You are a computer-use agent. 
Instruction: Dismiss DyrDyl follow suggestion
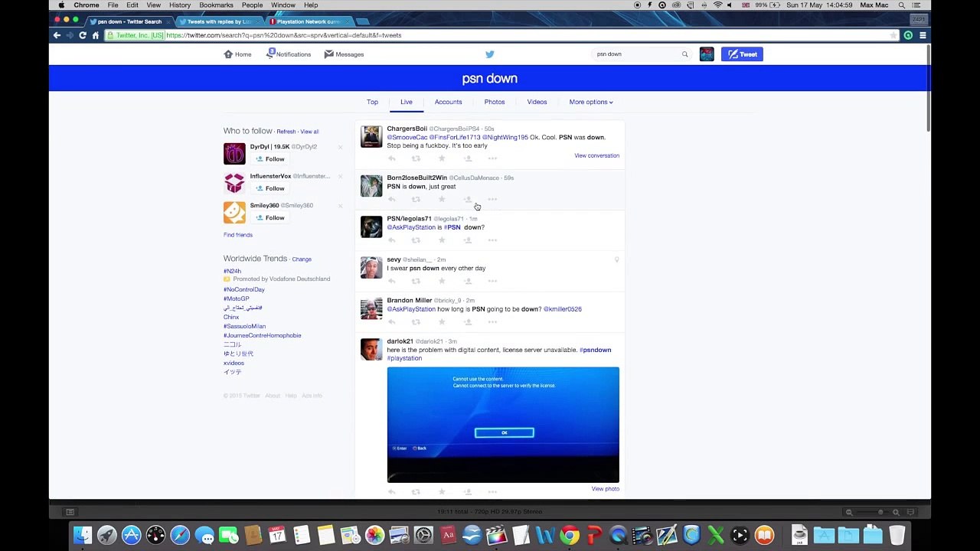[341, 147]
